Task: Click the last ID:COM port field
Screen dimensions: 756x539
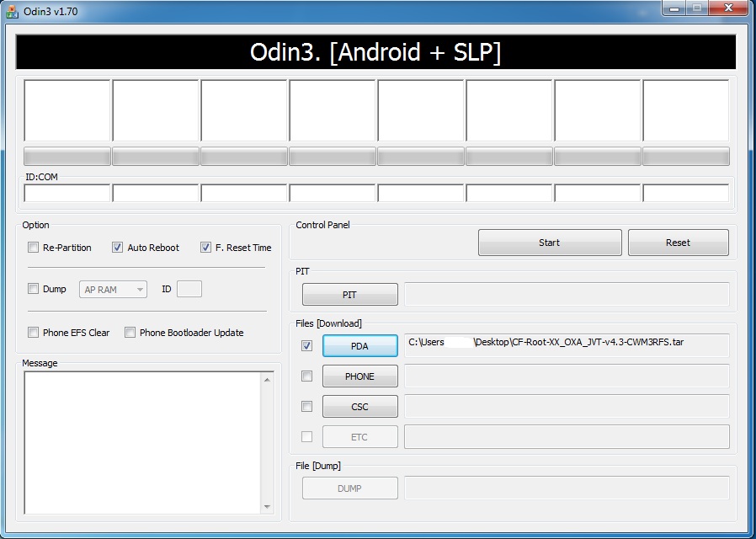Action: pos(685,194)
